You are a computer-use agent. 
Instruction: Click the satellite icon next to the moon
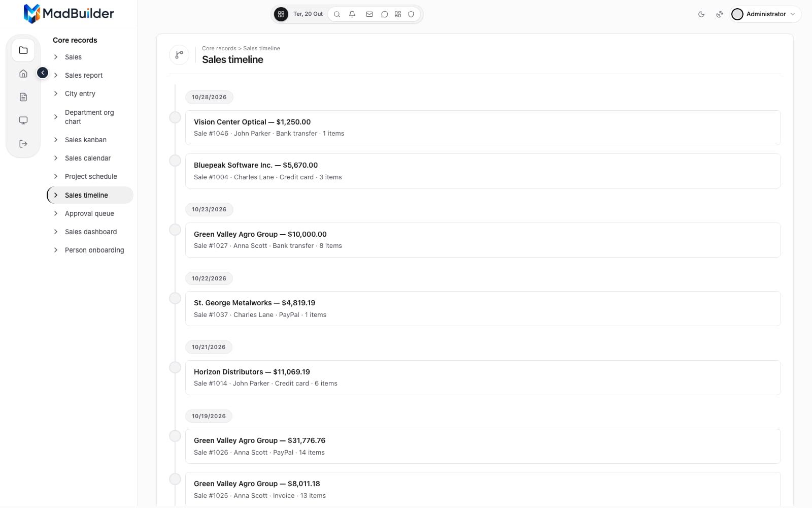point(719,14)
